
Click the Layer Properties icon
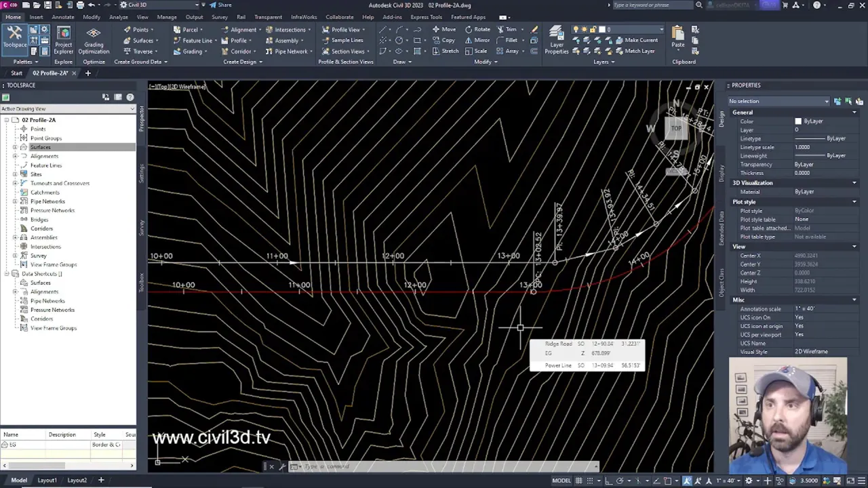pyautogui.click(x=557, y=41)
